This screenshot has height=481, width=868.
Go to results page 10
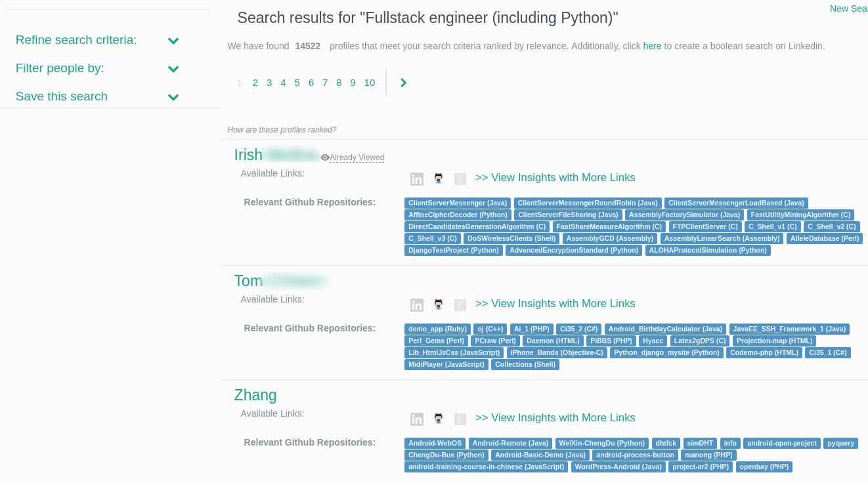pyautogui.click(x=369, y=82)
